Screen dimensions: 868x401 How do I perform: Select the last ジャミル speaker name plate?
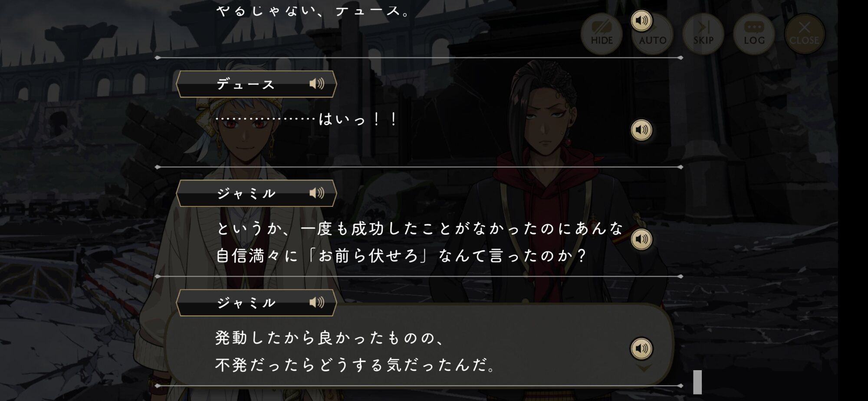pyautogui.click(x=256, y=303)
